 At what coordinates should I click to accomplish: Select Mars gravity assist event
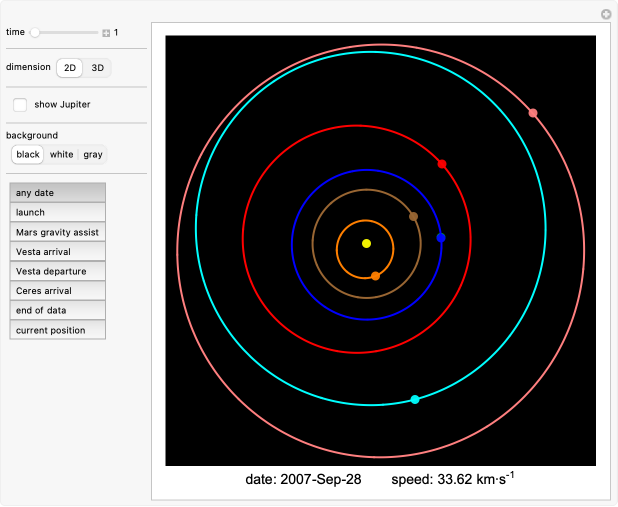click(x=57, y=232)
